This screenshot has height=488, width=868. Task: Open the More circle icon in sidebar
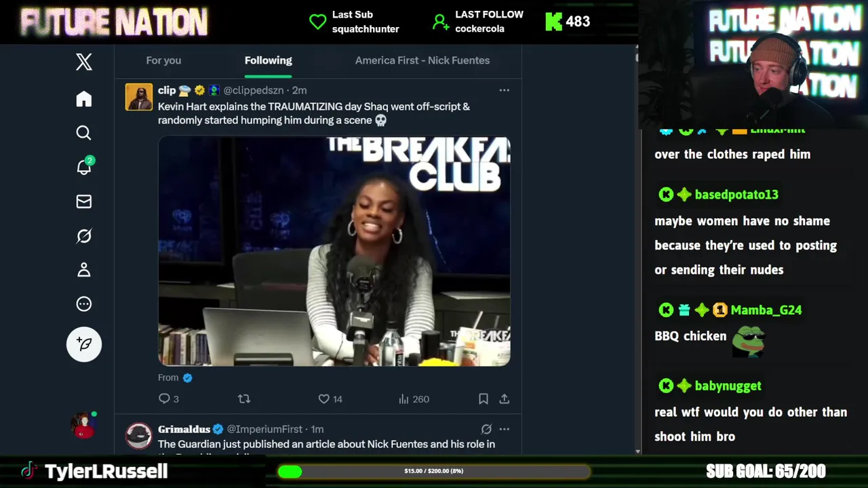pos(84,304)
